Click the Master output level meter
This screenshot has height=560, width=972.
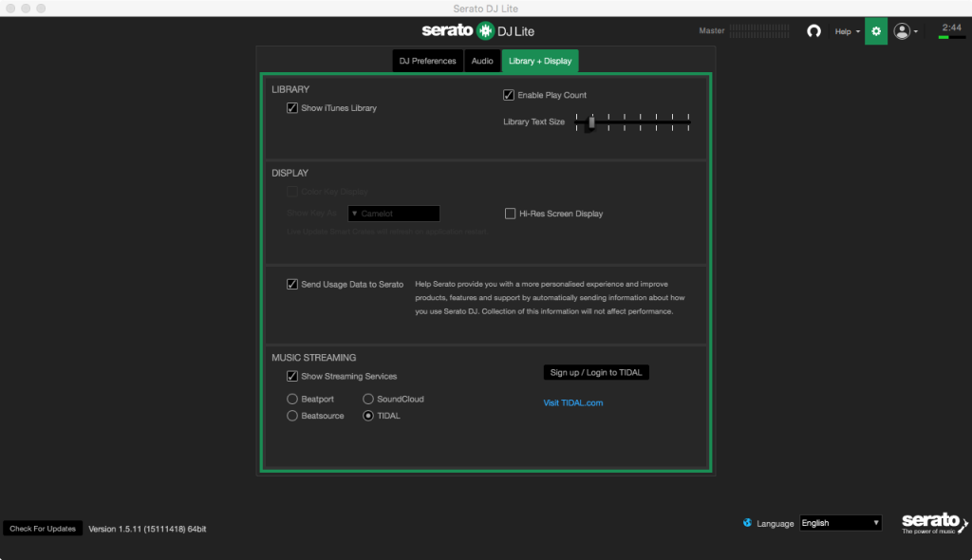(x=761, y=31)
